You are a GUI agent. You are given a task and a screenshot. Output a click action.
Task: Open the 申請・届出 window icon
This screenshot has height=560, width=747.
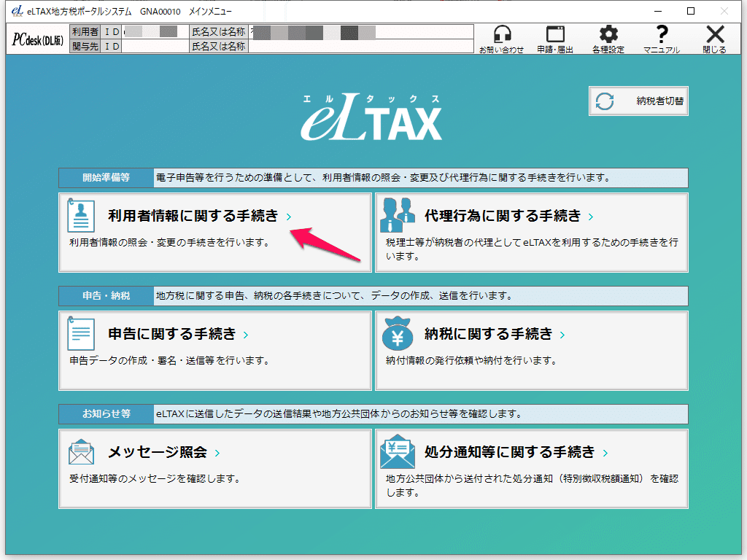click(555, 39)
